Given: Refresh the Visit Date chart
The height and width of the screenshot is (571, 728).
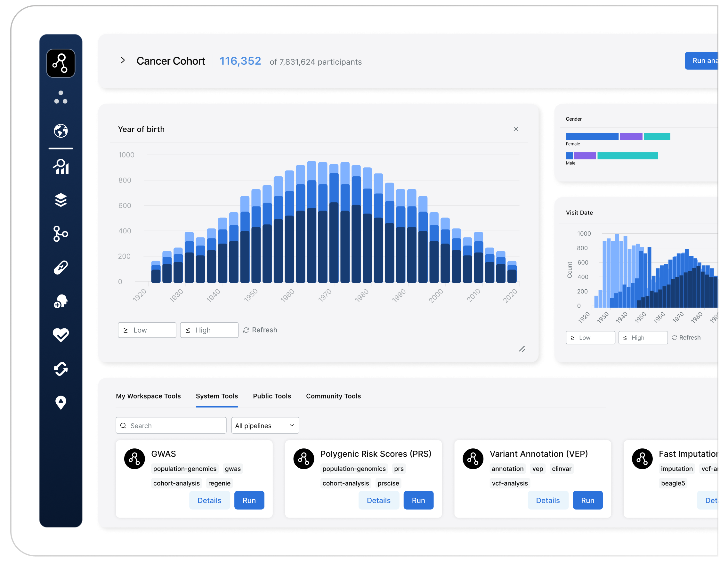Looking at the screenshot, I should click(x=686, y=338).
